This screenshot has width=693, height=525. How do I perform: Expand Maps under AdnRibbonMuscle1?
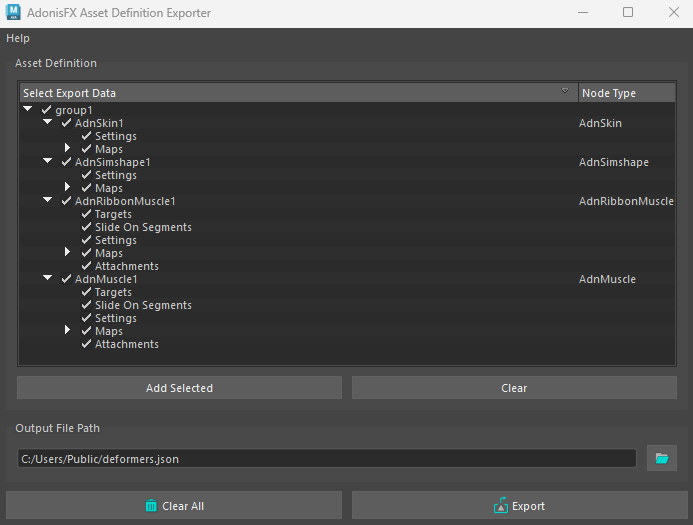pos(67,251)
